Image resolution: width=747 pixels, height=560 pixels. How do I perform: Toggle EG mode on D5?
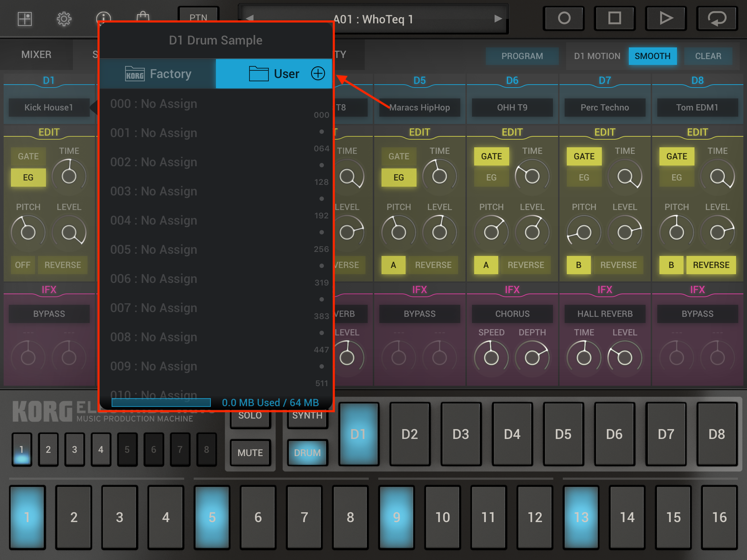399,178
